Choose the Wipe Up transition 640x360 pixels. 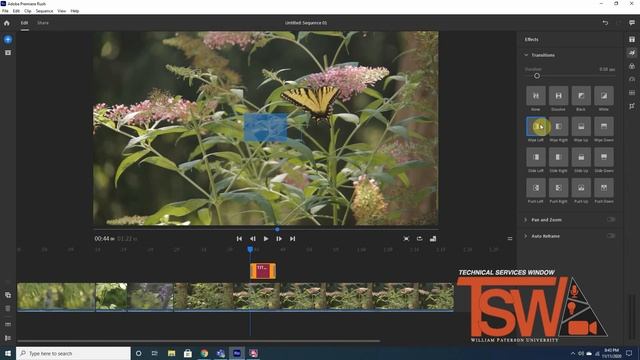coord(581,127)
